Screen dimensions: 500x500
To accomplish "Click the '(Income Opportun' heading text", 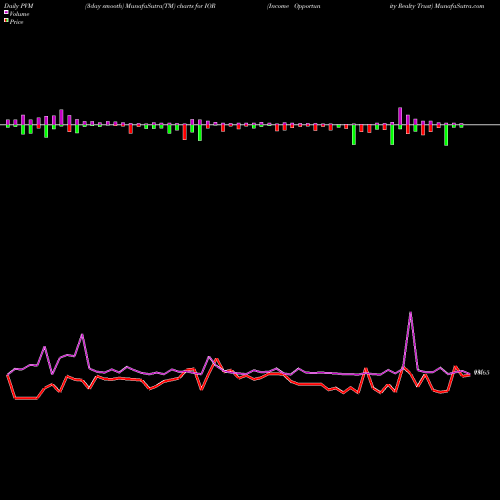I will tap(294, 6).
